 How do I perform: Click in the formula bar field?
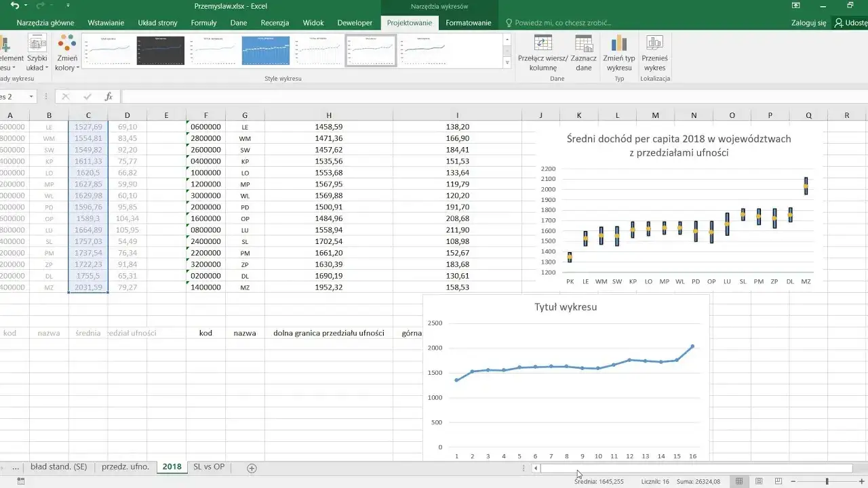(494, 97)
